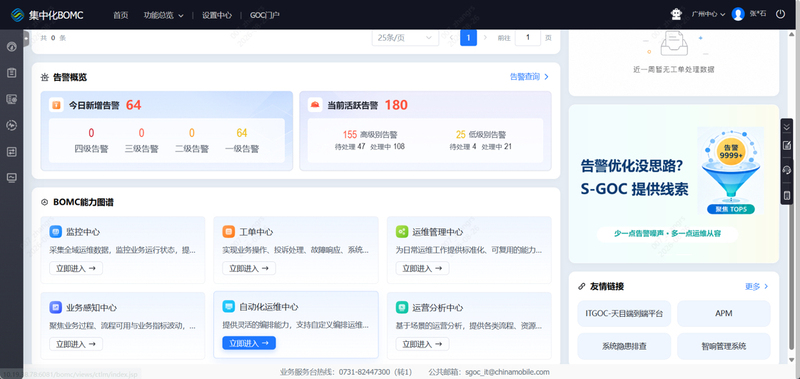Viewport: 800px width, 379px height.
Task: Open the clipboard work-order sidebar icon
Action: point(11,73)
